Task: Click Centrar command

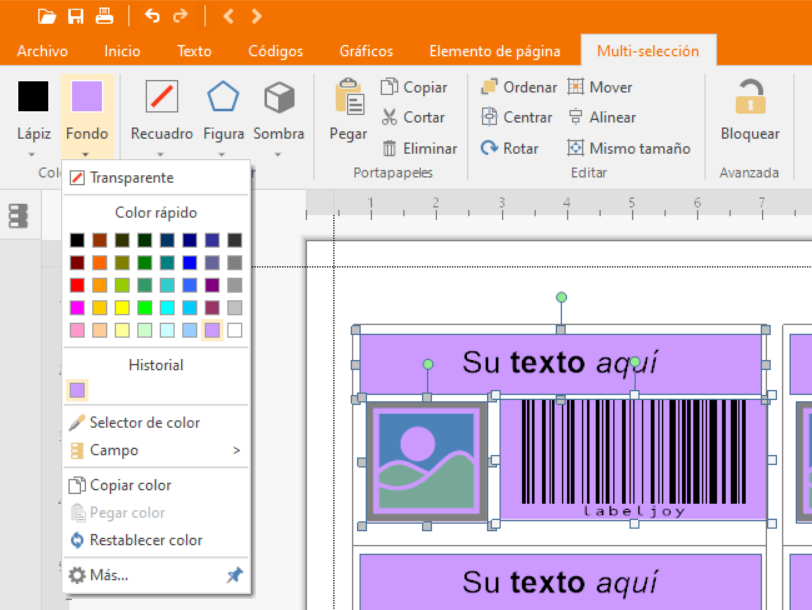Action: (516, 118)
